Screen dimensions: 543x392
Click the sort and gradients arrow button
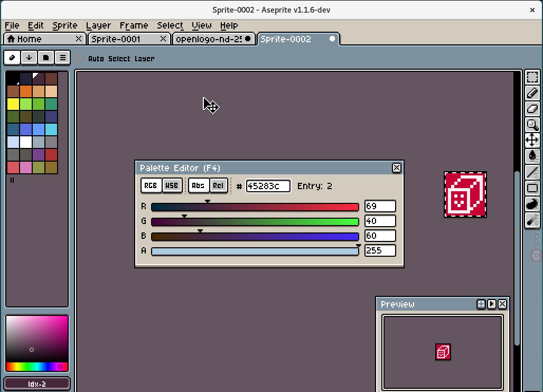pos(29,58)
